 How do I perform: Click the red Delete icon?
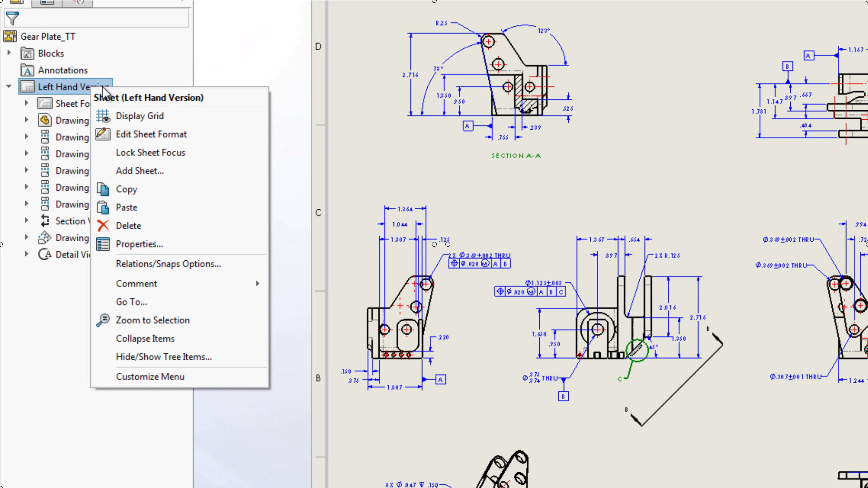click(x=103, y=225)
